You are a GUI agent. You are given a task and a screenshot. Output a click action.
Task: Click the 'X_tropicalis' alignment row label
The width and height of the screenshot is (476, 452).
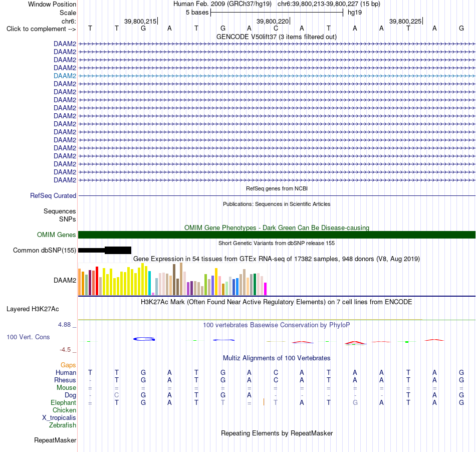click(x=59, y=418)
